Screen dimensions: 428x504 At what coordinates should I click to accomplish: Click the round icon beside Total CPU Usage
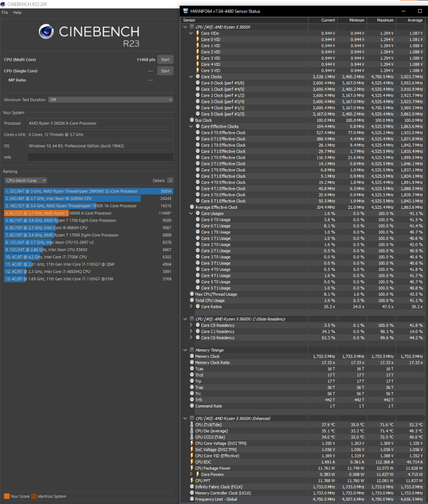point(192,300)
